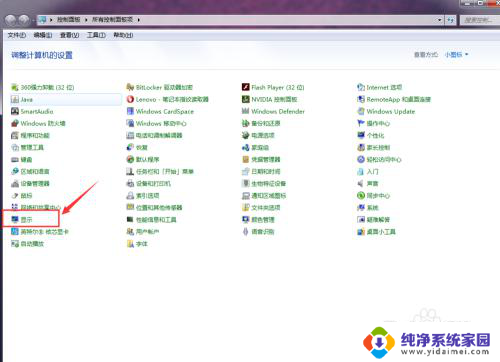Open 声音 (Sound) settings
Image resolution: width=500 pixels, height=362 pixels.
pos(368,183)
